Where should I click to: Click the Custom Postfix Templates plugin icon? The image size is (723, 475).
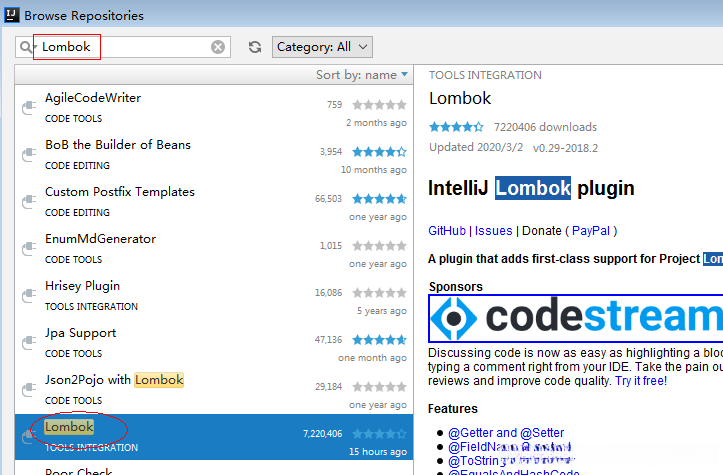[x=29, y=202]
